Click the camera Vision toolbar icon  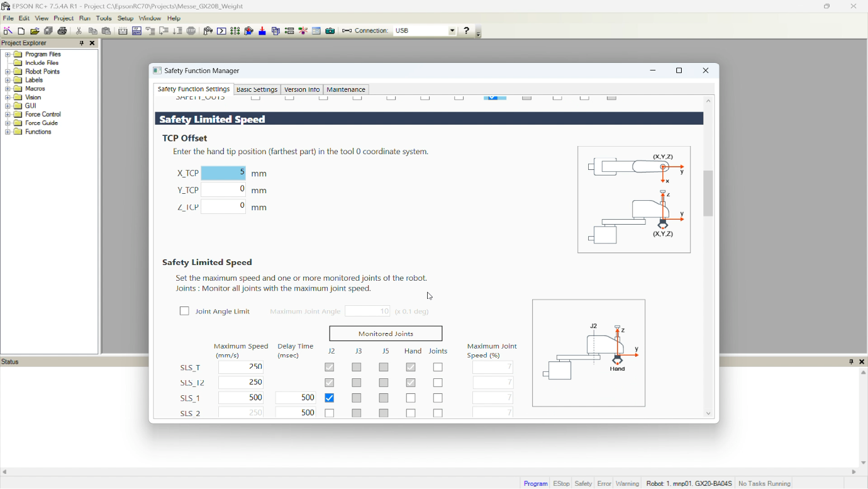(330, 31)
